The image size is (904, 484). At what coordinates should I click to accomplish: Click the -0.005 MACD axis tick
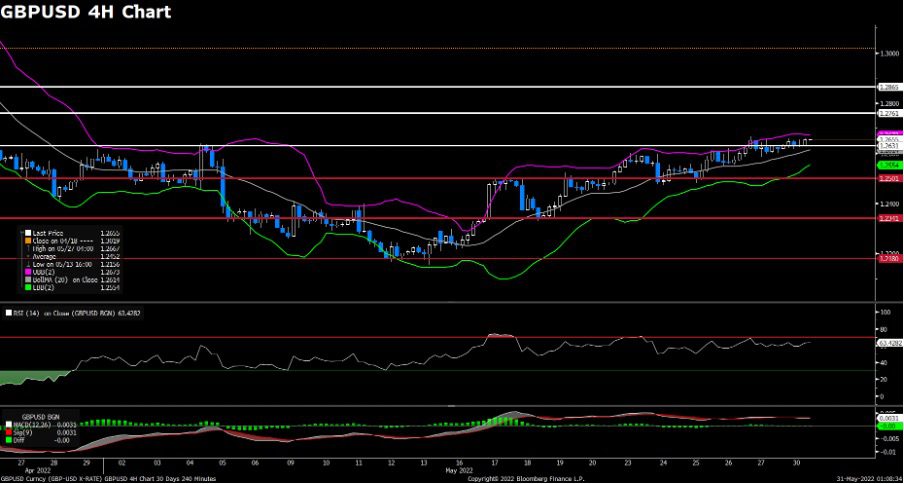pos(890,438)
